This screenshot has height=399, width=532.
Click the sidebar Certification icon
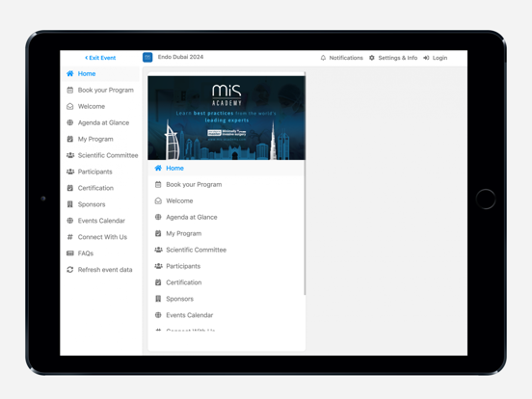pos(70,188)
